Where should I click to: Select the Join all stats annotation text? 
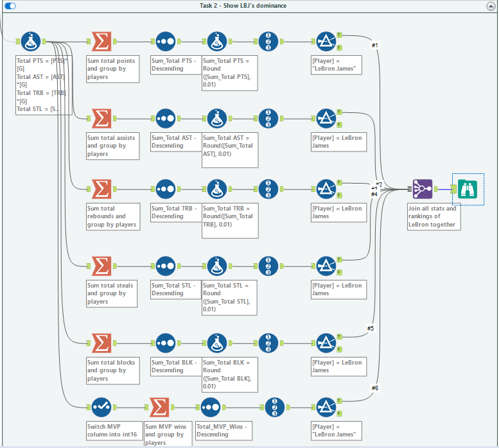432,216
